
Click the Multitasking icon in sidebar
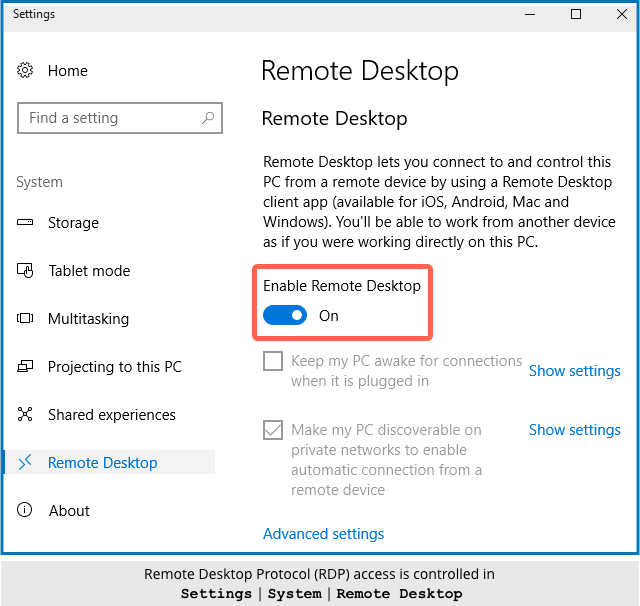pyautogui.click(x=26, y=319)
